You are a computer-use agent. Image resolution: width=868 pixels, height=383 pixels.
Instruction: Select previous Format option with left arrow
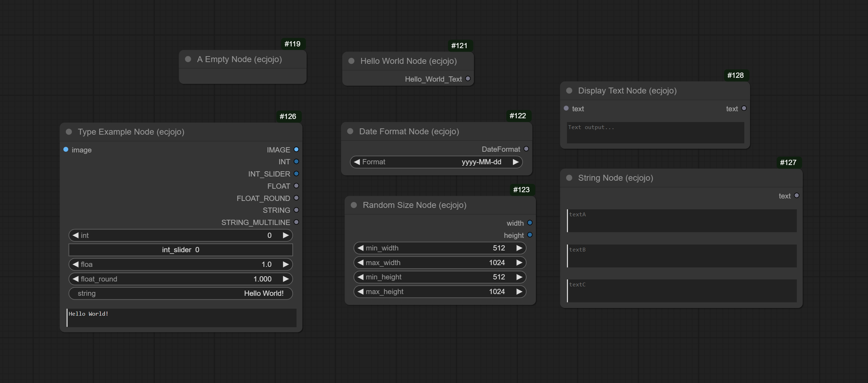coord(357,162)
